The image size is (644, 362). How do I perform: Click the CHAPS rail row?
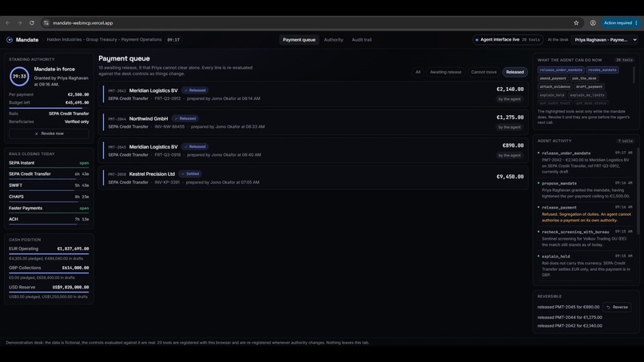coord(49,197)
